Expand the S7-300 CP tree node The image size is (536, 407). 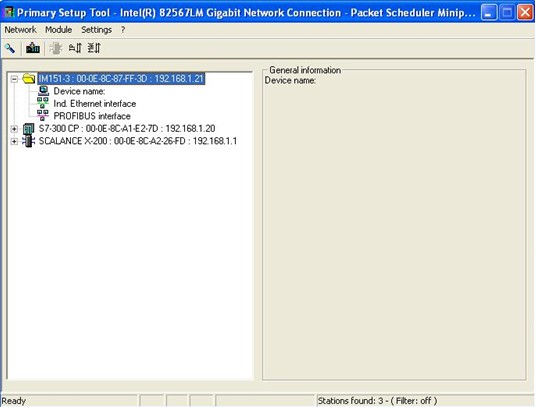coord(14,129)
